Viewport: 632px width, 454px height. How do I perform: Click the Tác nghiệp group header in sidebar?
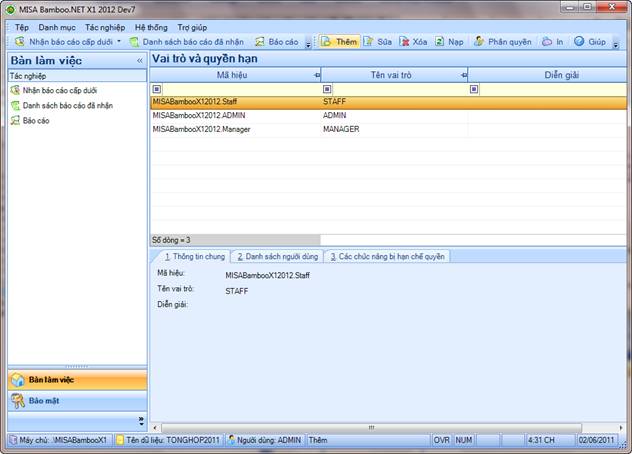coord(77,76)
